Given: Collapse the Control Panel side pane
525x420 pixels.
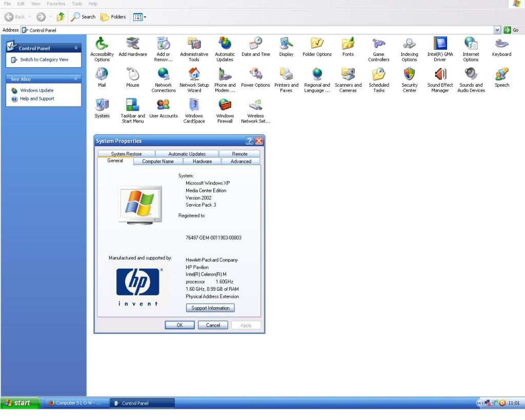Looking at the screenshot, I should (x=76, y=48).
